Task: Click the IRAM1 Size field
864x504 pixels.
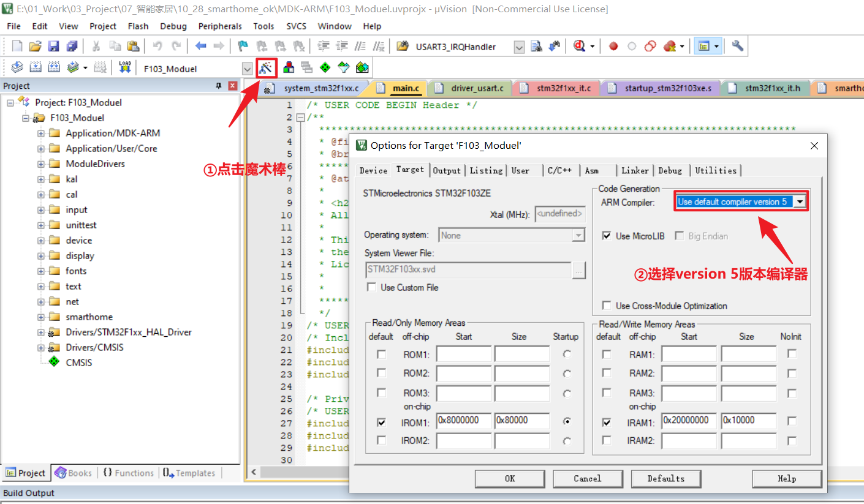Action: (x=748, y=421)
